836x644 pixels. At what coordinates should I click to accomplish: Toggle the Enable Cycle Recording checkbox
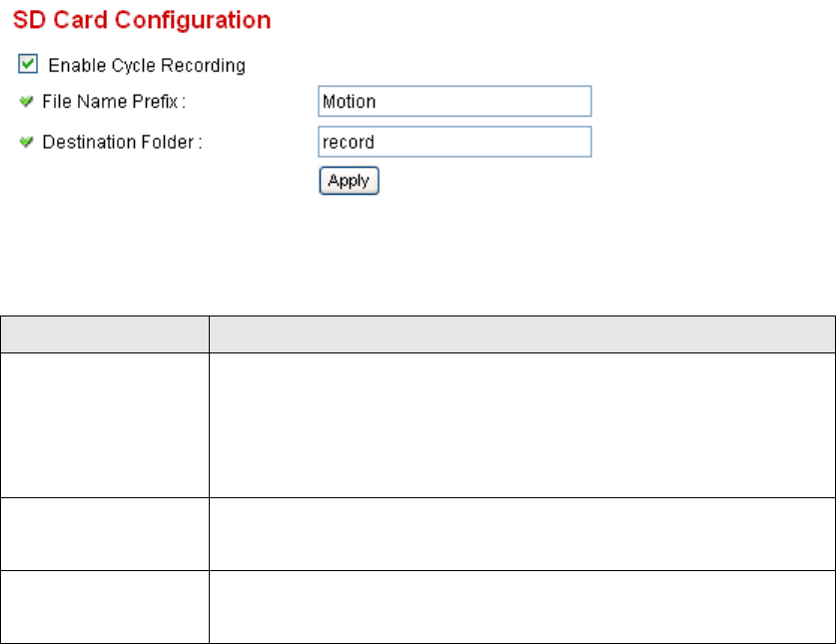pyautogui.click(x=28, y=65)
